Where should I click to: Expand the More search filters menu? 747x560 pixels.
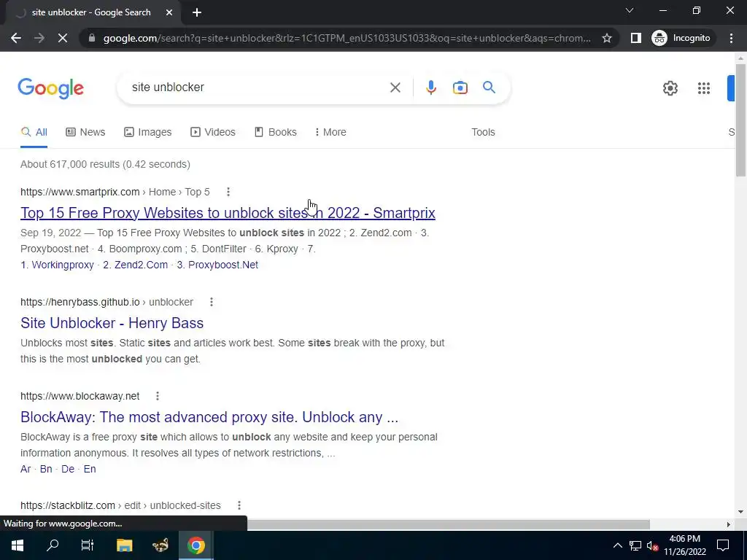click(x=330, y=133)
